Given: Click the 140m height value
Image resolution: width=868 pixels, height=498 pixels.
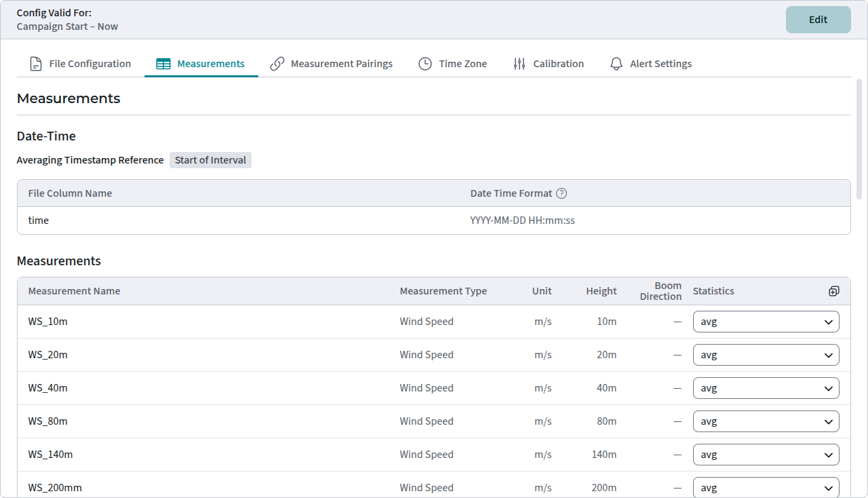Looking at the screenshot, I should point(604,455).
